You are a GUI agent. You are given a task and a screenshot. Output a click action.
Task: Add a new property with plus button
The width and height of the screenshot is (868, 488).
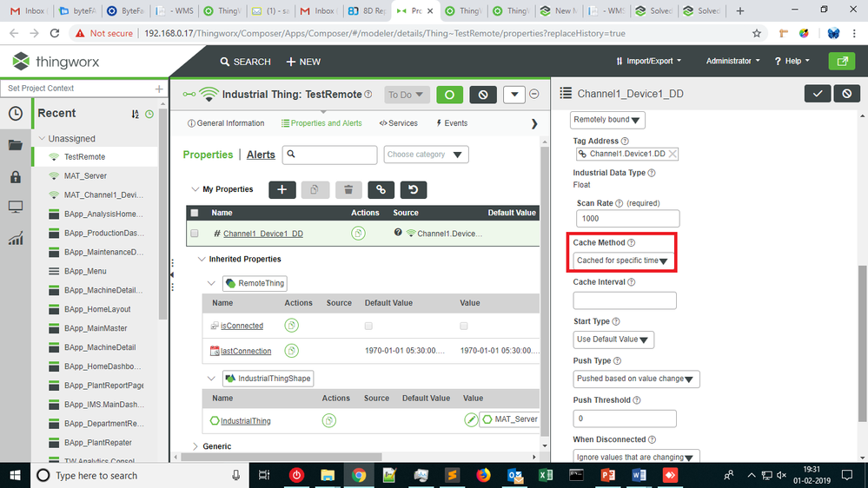click(x=282, y=190)
